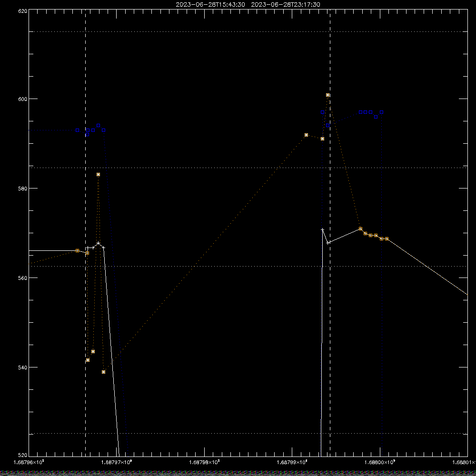Screen dimensions: 476x476
Task: Click the top horizontal dotted line near 615
Action: point(248,31)
